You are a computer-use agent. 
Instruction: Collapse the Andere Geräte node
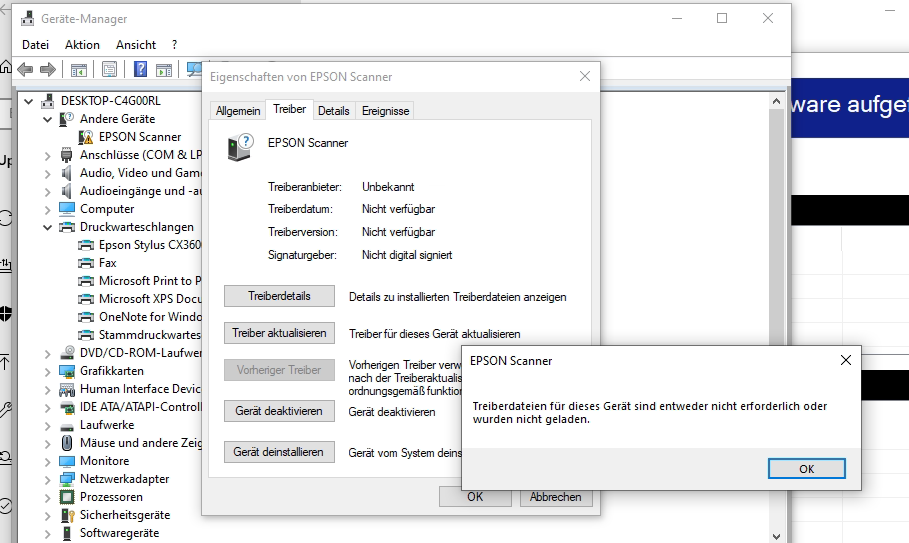coord(48,119)
